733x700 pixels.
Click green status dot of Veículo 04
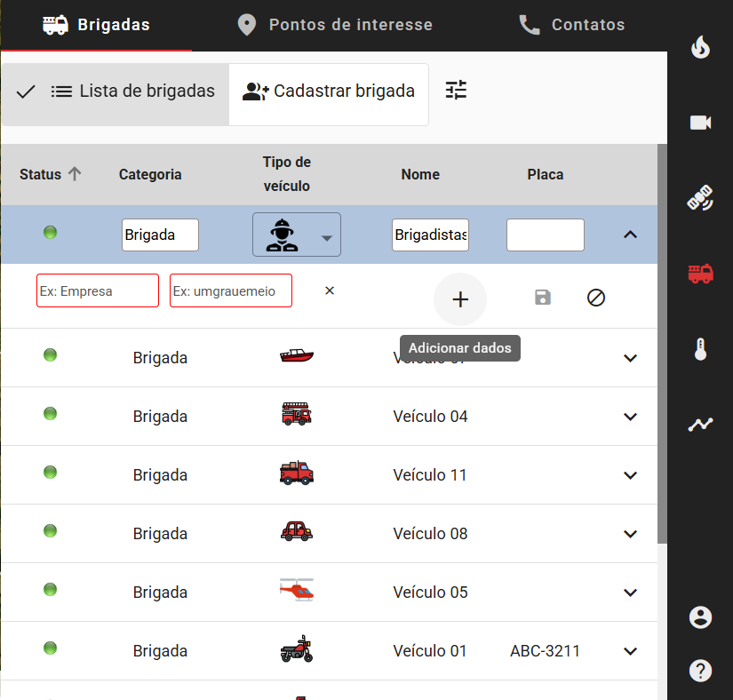pyautogui.click(x=50, y=414)
